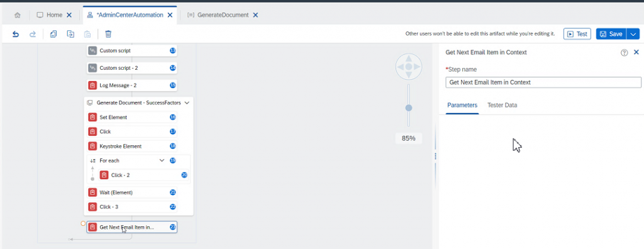Select the Click - 3 step

pyautogui.click(x=132, y=207)
